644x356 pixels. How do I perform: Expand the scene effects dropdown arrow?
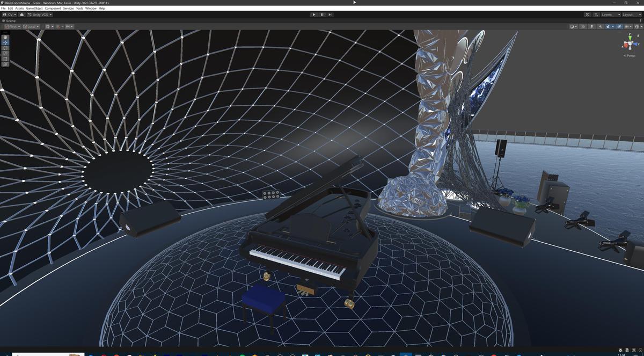click(613, 26)
